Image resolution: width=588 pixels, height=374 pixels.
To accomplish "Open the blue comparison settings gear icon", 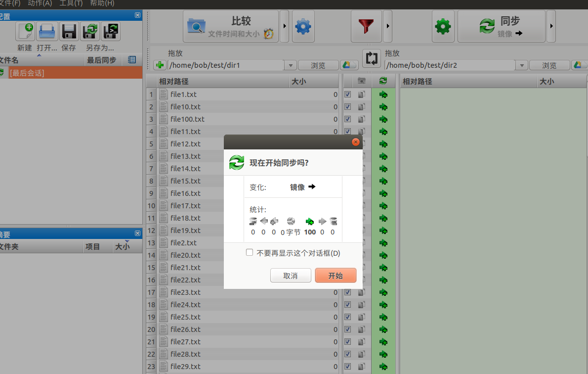I will click(303, 27).
